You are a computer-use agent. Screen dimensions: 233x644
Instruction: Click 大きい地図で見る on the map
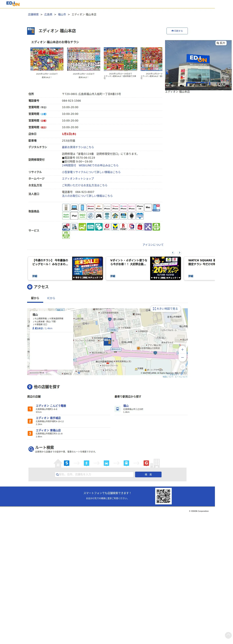pos(165,309)
